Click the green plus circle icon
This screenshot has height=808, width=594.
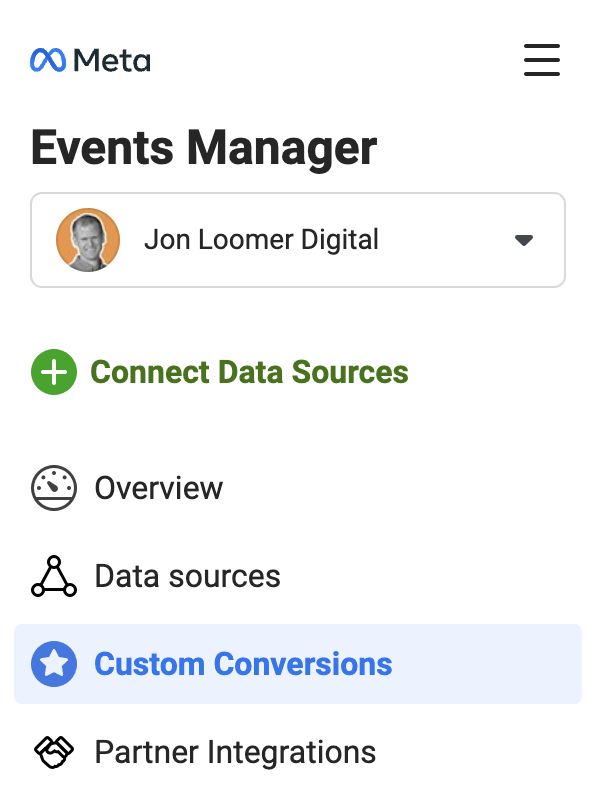click(54, 372)
